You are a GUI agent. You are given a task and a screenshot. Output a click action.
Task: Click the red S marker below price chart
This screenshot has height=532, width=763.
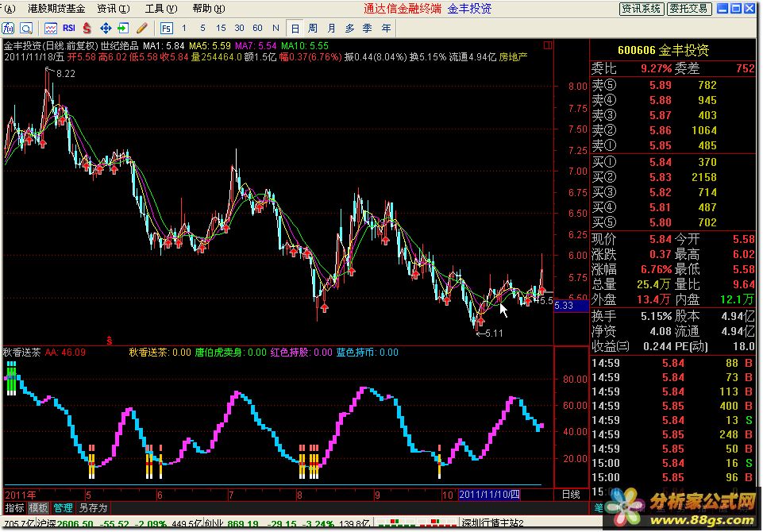click(110, 340)
